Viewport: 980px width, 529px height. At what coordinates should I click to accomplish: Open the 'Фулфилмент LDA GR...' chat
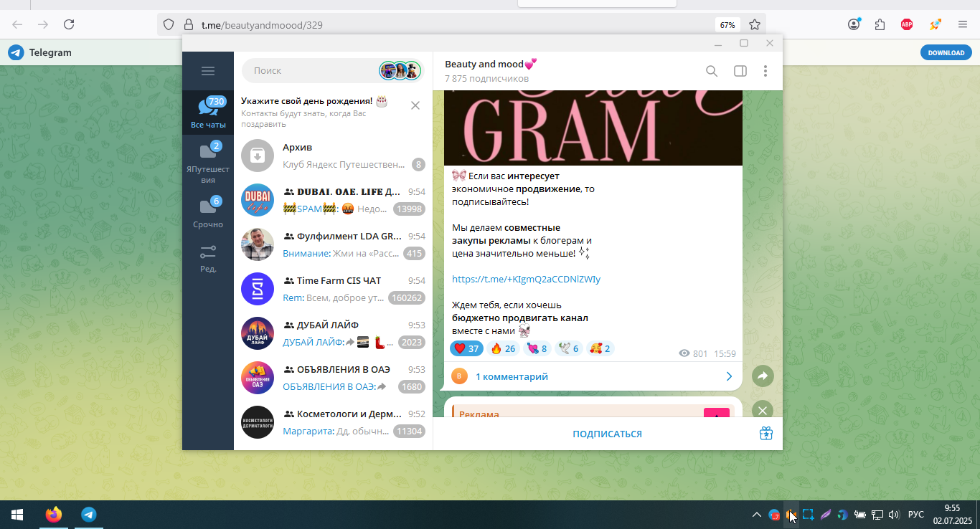point(334,244)
